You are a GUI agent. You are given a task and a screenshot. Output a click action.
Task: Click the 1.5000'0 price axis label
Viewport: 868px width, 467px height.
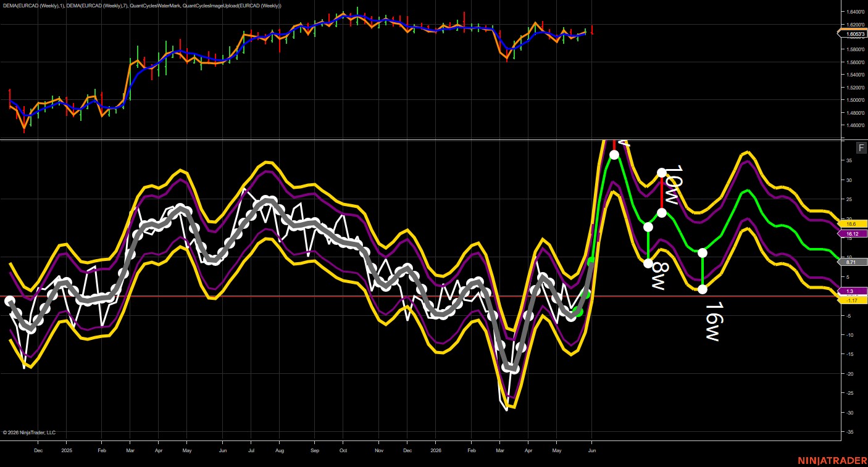(x=856, y=100)
